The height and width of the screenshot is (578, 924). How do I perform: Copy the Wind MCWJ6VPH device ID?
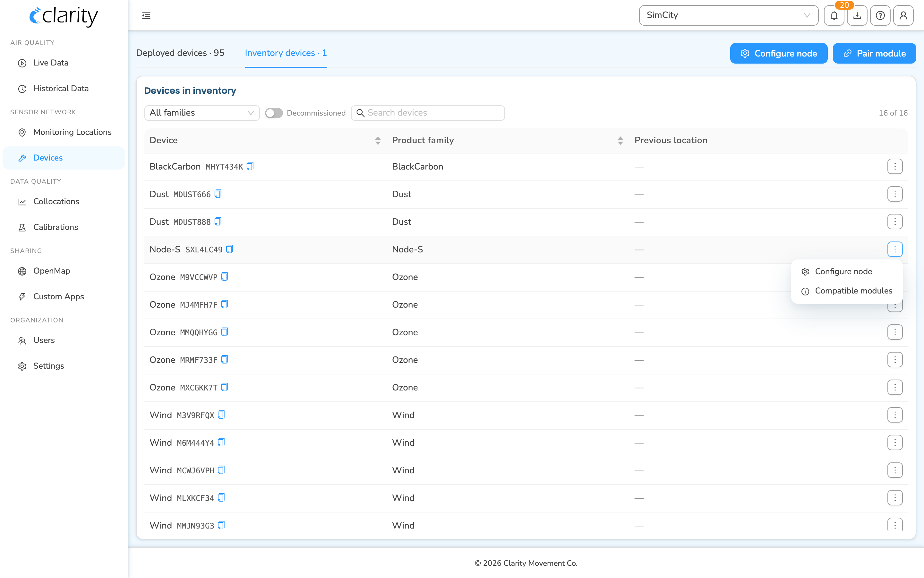pyautogui.click(x=221, y=470)
